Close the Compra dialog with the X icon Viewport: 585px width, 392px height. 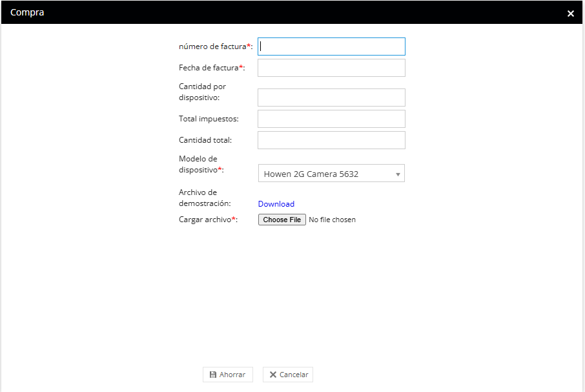click(x=570, y=14)
